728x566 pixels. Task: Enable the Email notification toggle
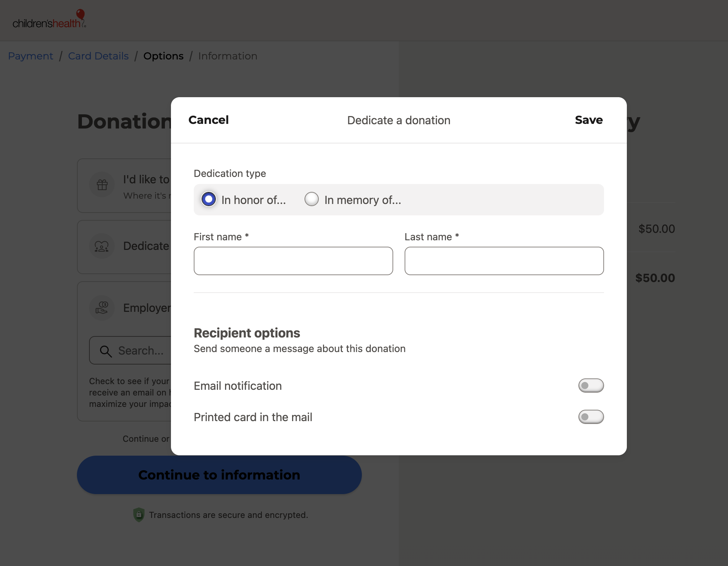[591, 386]
